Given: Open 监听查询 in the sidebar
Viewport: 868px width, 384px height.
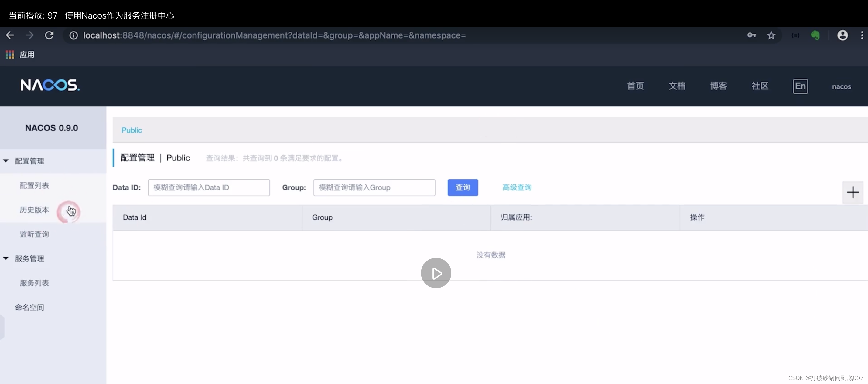Looking at the screenshot, I should click(34, 234).
